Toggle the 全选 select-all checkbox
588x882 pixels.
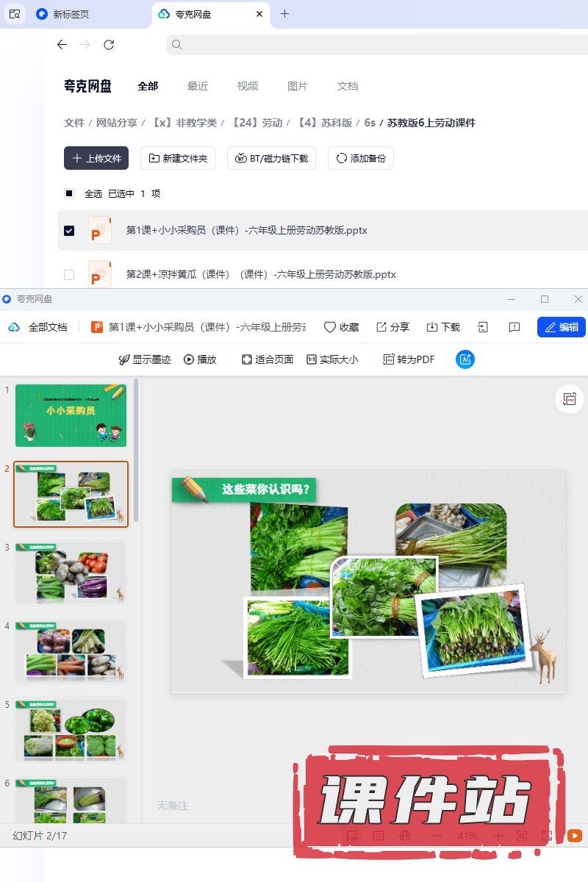pos(69,194)
